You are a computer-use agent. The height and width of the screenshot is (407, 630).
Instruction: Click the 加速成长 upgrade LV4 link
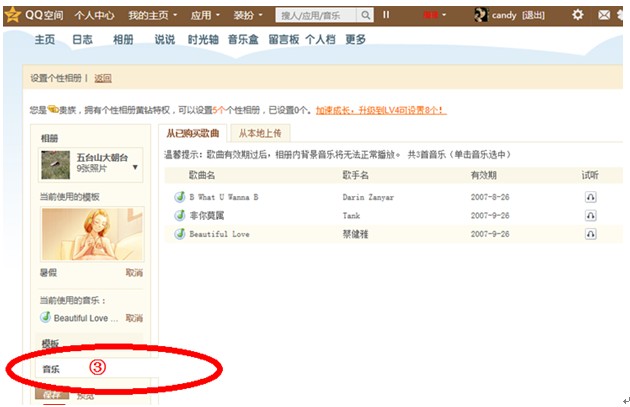(x=381, y=110)
